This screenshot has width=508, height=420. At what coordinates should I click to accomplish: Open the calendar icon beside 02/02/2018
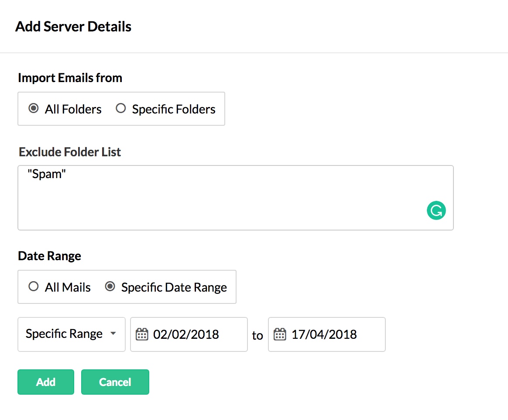pyautogui.click(x=142, y=334)
